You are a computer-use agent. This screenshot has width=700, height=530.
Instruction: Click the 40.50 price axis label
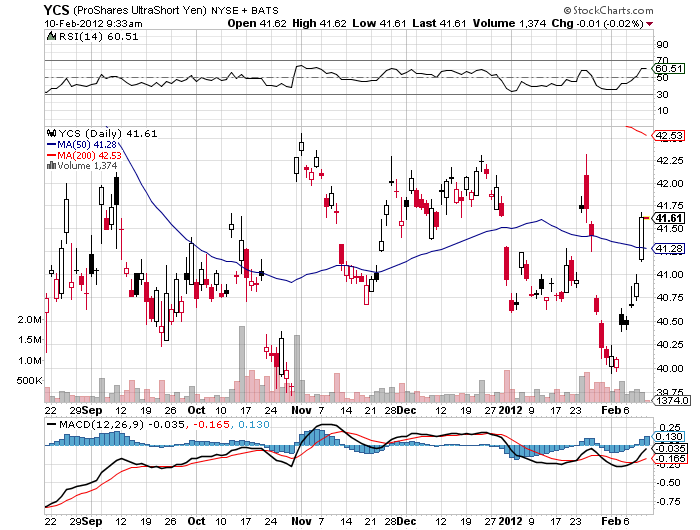[x=670, y=321]
